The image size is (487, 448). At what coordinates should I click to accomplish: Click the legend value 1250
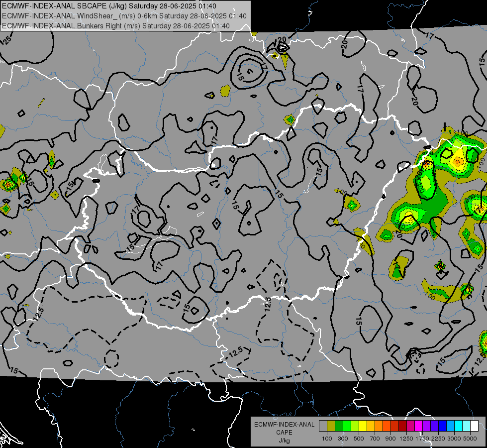406,439
